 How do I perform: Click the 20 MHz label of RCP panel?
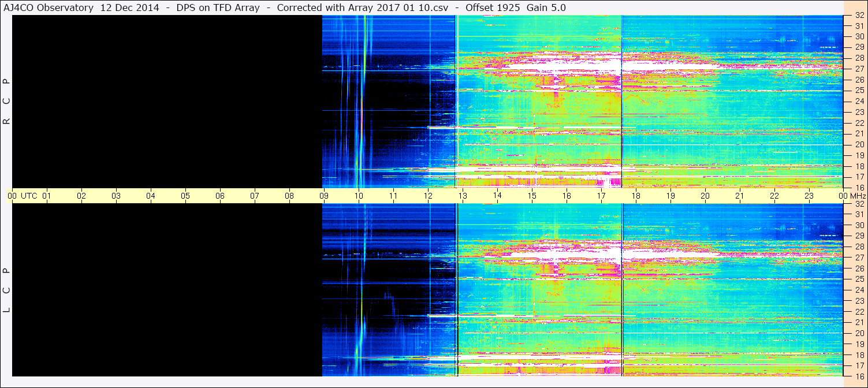coord(859,144)
